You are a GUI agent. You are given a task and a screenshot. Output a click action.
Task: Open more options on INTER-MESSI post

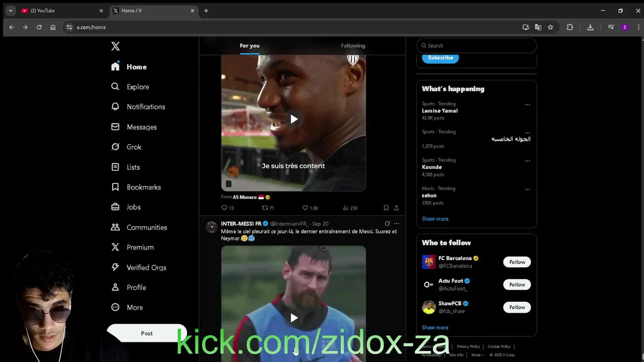point(396,223)
